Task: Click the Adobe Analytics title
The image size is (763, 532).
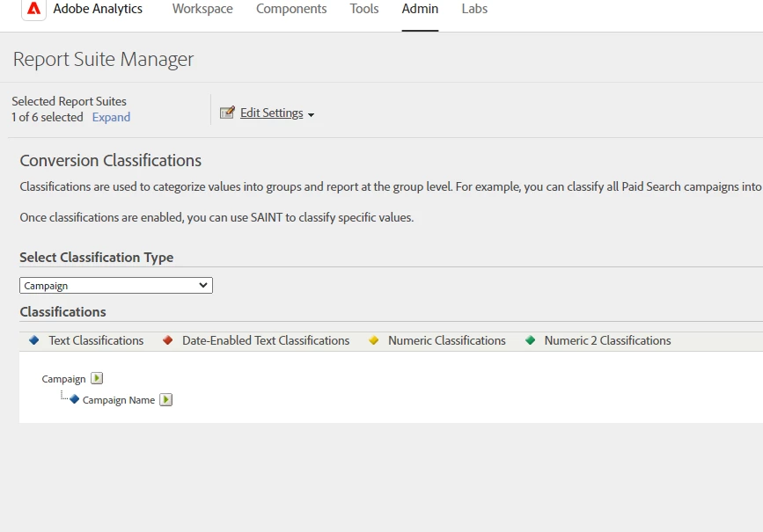Action: click(98, 9)
